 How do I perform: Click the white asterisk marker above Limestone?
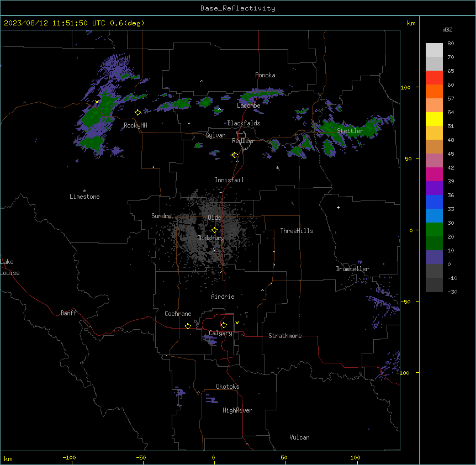(84, 191)
